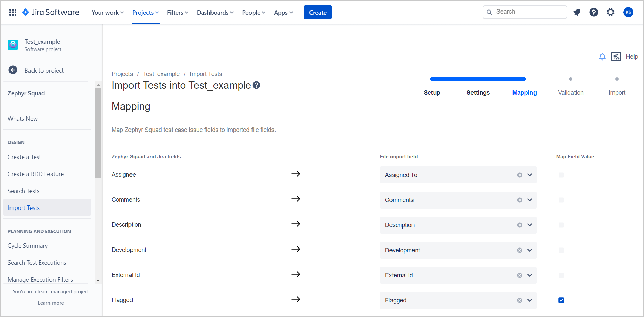
Task: Open the Filters menu
Action: (178, 13)
